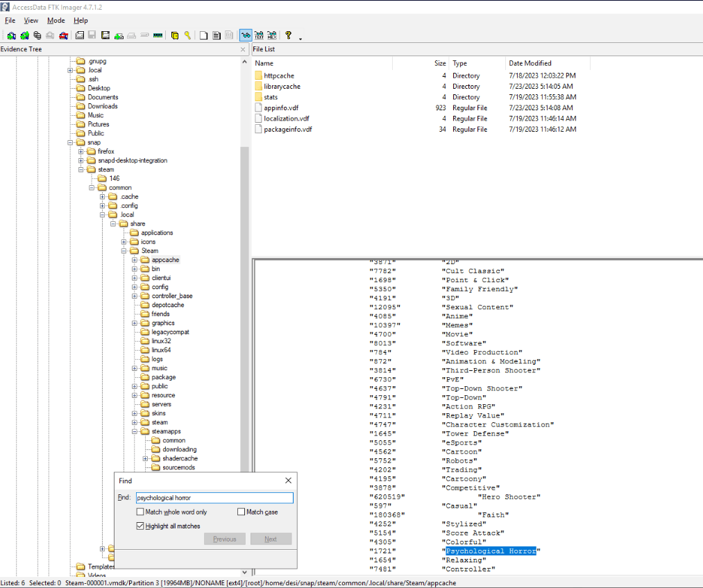
Task: Close the Evidence Tree pane
Action: click(243, 49)
